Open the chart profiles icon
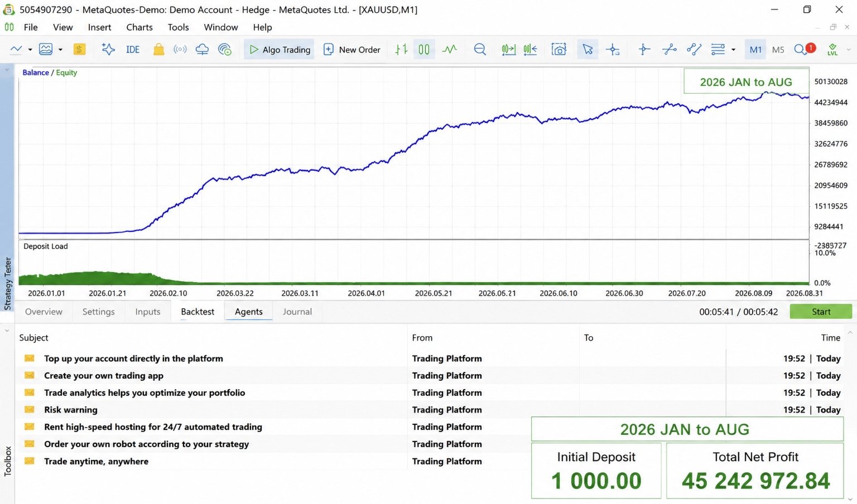857x504 pixels. 46,50
